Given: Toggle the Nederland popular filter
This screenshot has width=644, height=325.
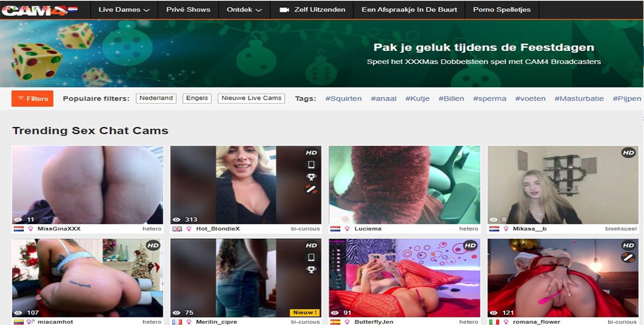Looking at the screenshot, I should 156,98.
